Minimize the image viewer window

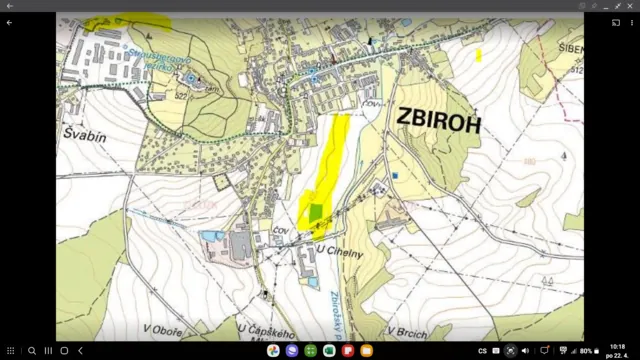pos(606,7)
